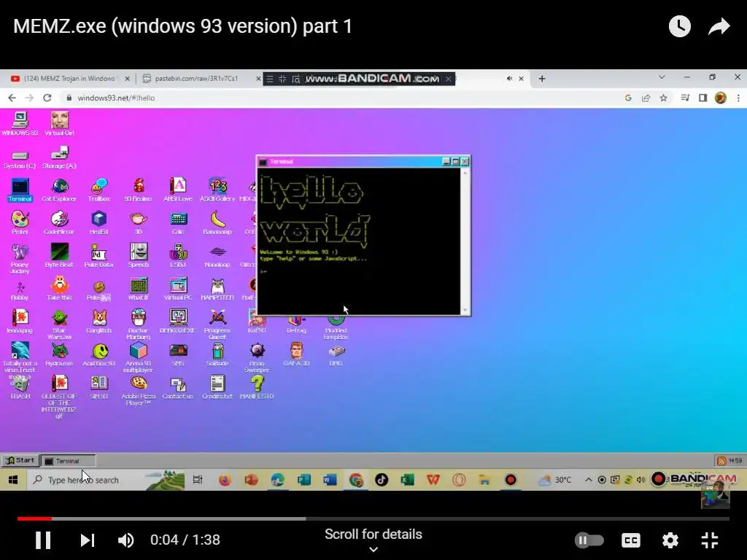Open the Storage (A:) drive icon
747x560 pixels.
(x=60, y=158)
